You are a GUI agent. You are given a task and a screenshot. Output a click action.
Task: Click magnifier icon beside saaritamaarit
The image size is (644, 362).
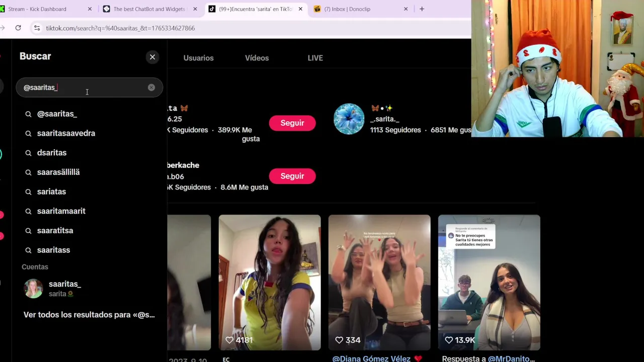28,211
